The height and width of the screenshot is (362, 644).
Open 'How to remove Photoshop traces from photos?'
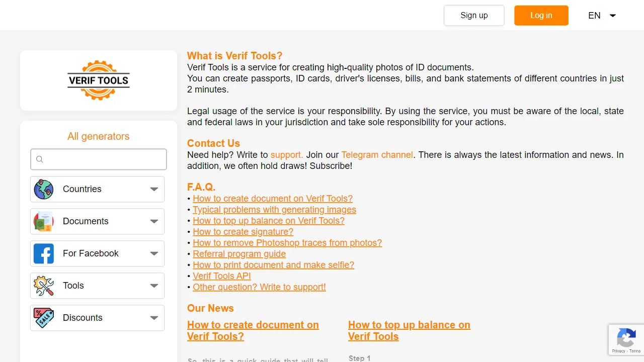(x=287, y=243)
